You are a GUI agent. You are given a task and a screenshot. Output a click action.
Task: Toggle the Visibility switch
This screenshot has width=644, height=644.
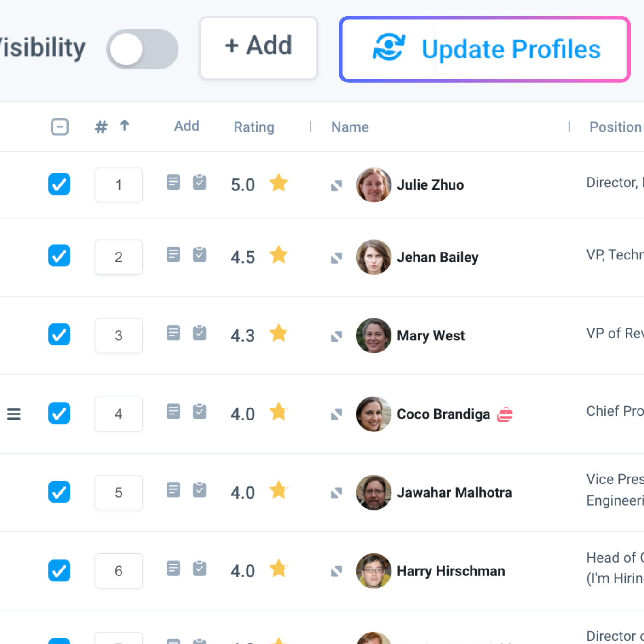[x=143, y=49]
